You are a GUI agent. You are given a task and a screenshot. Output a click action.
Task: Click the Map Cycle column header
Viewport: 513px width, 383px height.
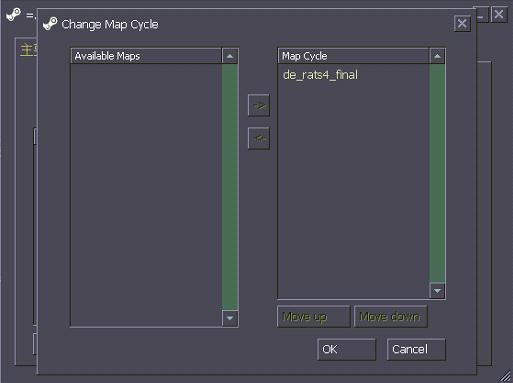354,56
